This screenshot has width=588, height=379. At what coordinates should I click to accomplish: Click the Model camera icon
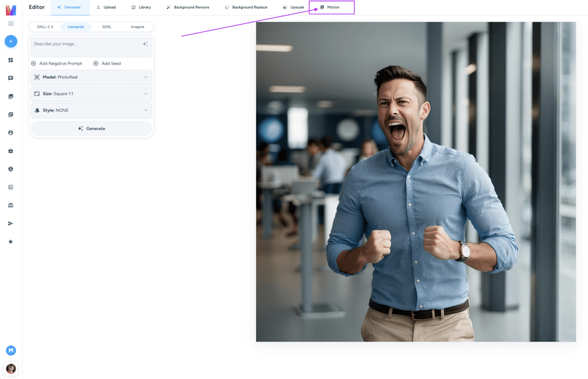[37, 77]
